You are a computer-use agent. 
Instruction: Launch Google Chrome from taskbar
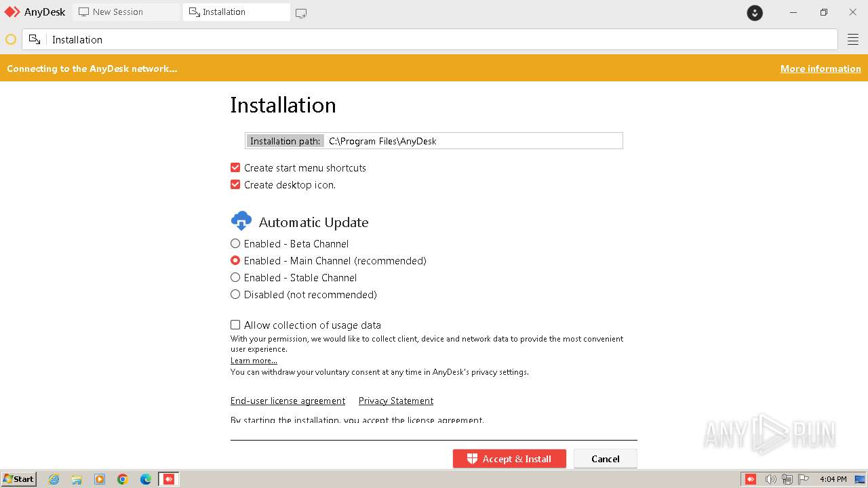coord(123,479)
